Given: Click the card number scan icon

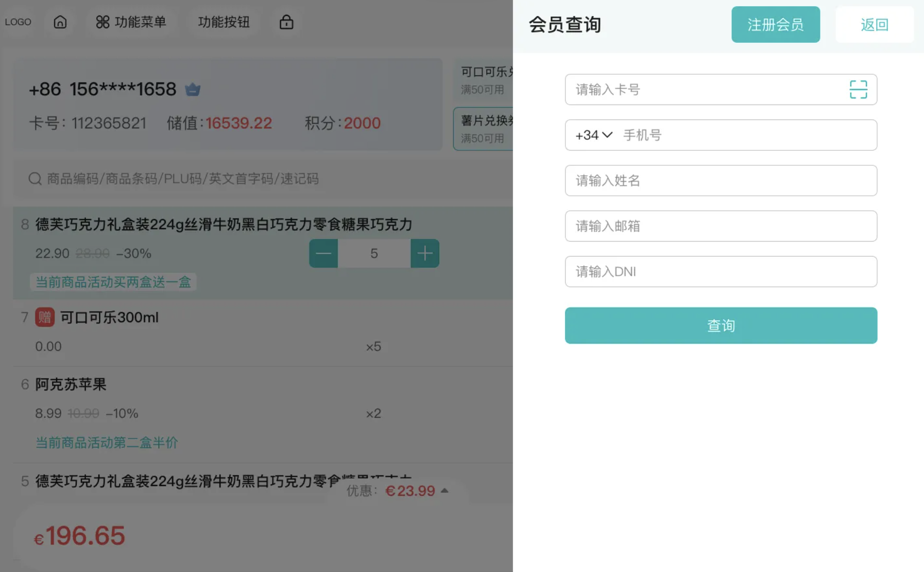Looking at the screenshot, I should (x=858, y=90).
